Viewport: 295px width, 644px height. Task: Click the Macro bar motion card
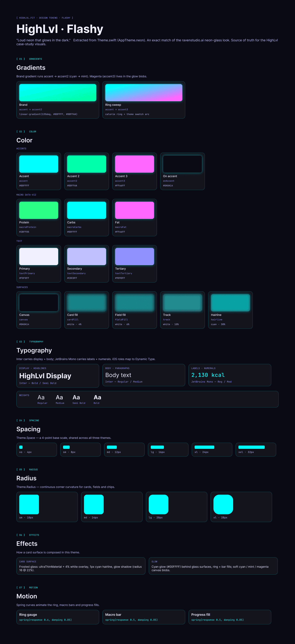point(144,617)
